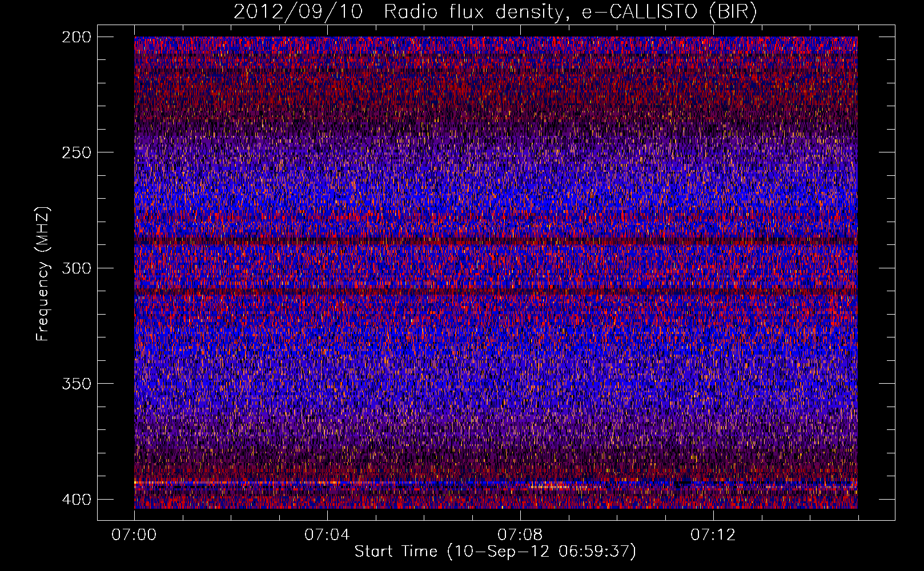Click the 07:00 time tick label
The height and width of the screenshot is (571, 924).
pyautogui.click(x=134, y=535)
